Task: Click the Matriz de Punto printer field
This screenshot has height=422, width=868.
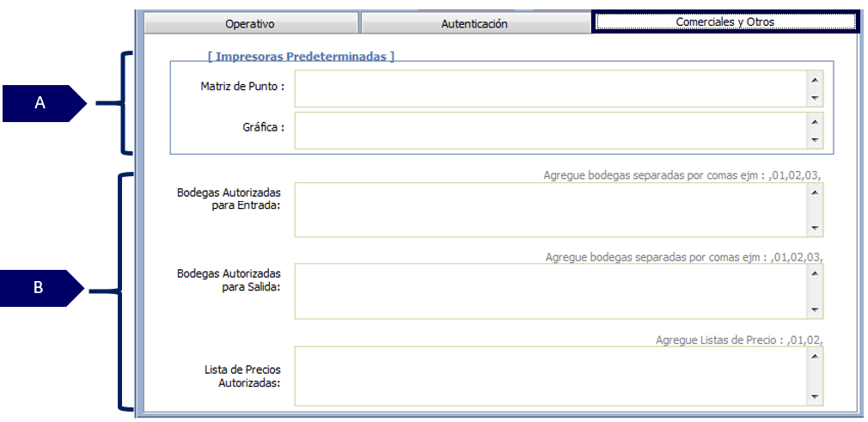Action: [559, 89]
